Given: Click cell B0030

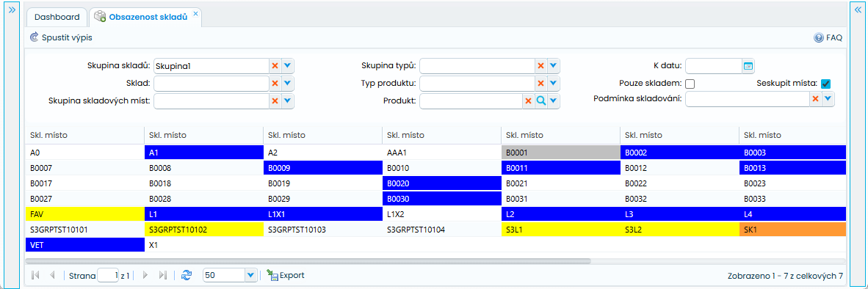Looking at the screenshot, I should pos(441,198).
